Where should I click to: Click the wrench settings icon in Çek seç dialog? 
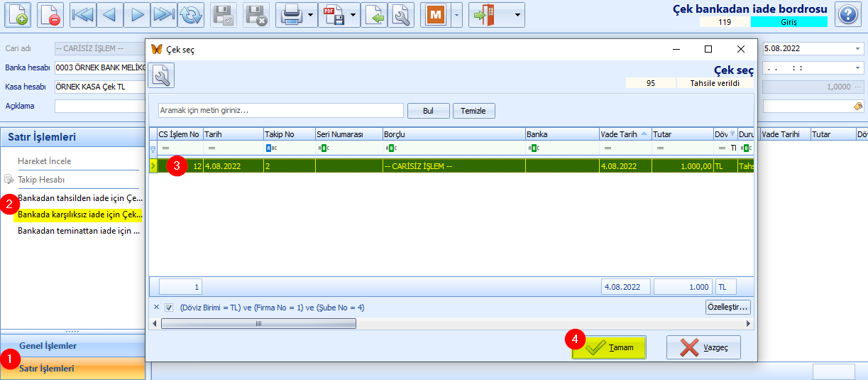pos(161,75)
